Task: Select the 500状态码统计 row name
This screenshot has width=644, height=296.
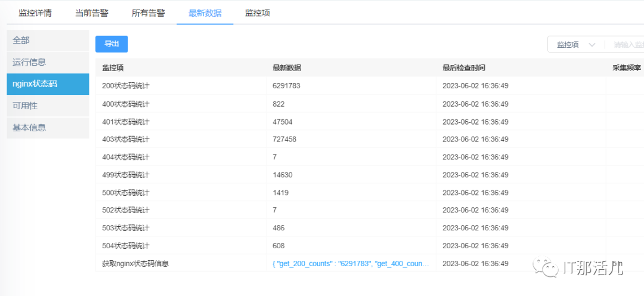Action: (126, 192)
